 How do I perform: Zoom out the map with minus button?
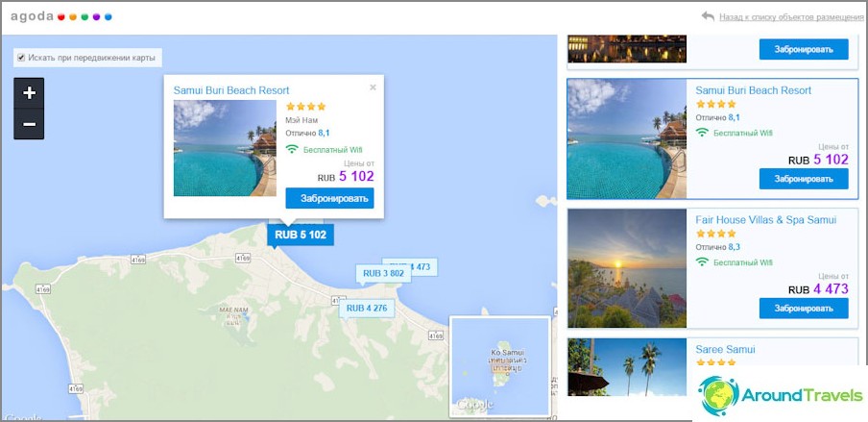click(29, 124)
